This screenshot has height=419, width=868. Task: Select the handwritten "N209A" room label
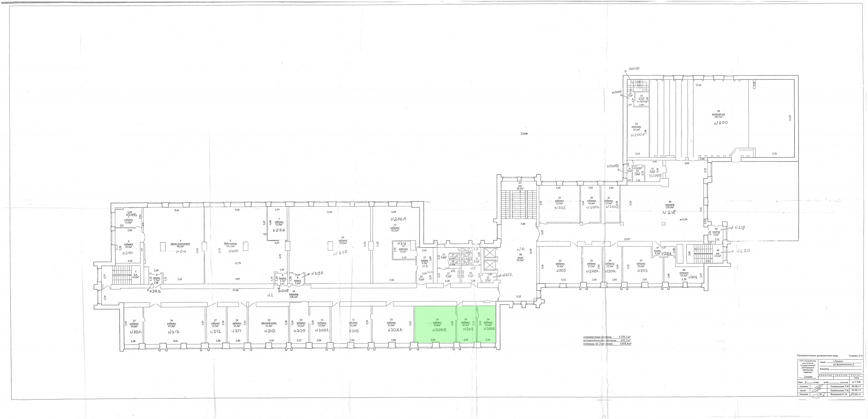322,331
